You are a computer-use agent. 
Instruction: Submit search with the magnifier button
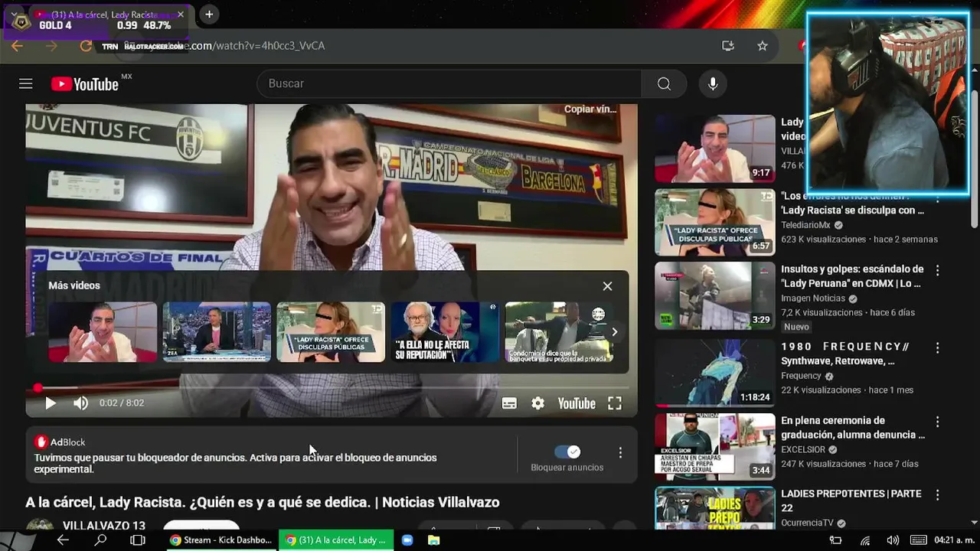(x=664, y=83)
